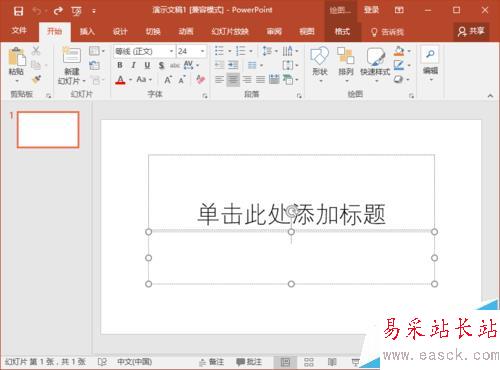Toggle Align Left paragraph alignment
This screenshot has height=370, width=500.
tap(219, 80)
